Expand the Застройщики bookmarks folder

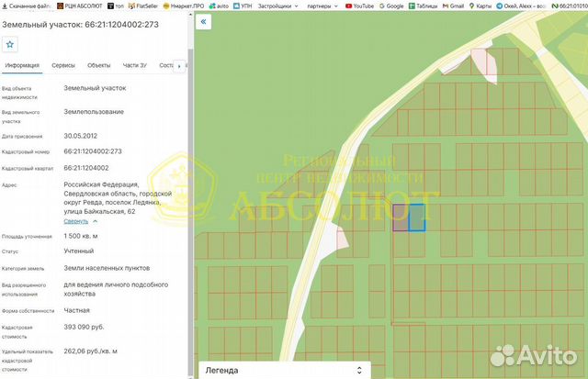[x=277, y=6]
